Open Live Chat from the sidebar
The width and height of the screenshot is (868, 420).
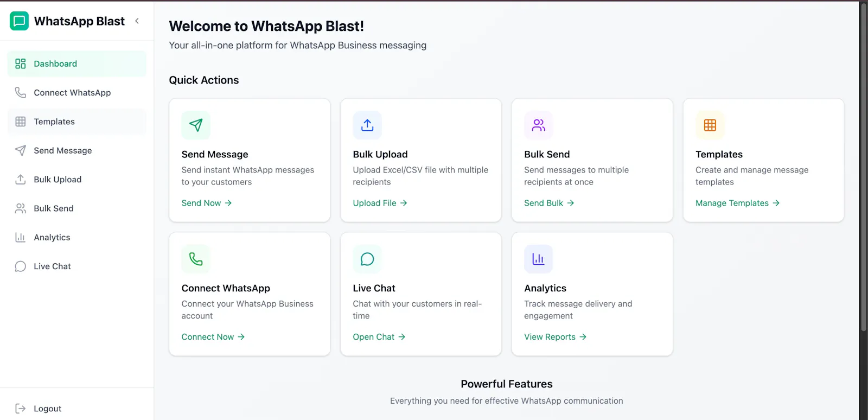pos(77,266)
